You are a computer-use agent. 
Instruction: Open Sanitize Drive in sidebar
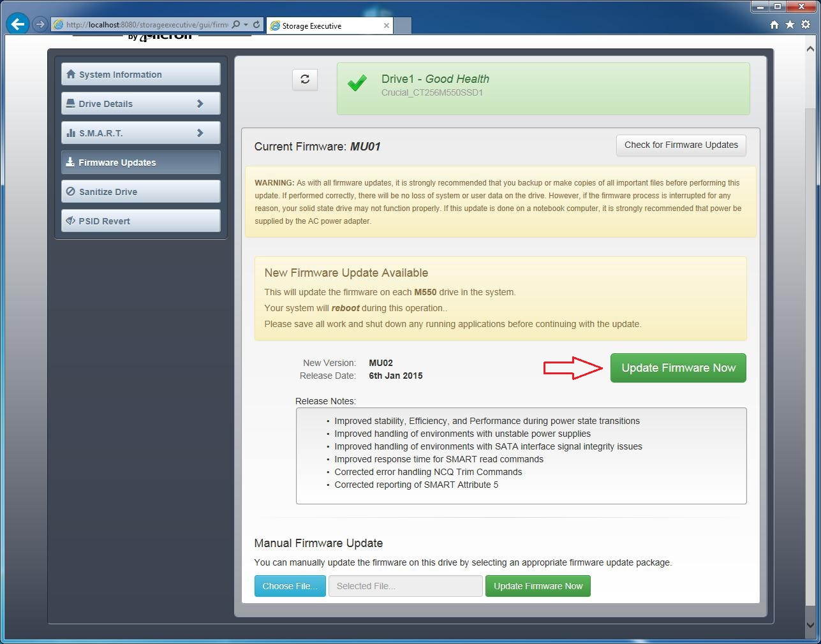141,191
